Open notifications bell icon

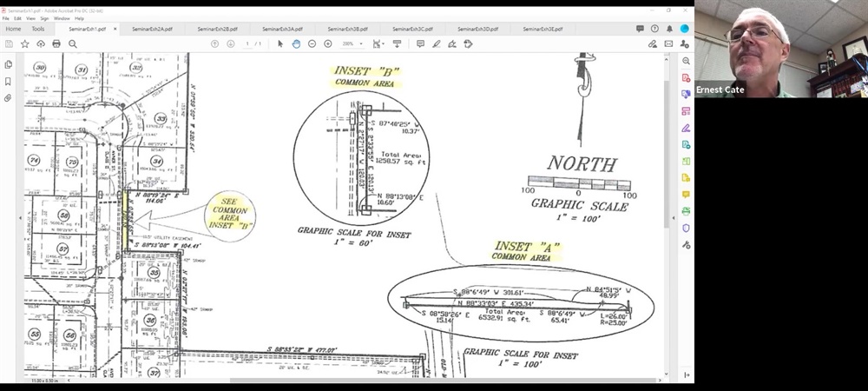point(669,29)
